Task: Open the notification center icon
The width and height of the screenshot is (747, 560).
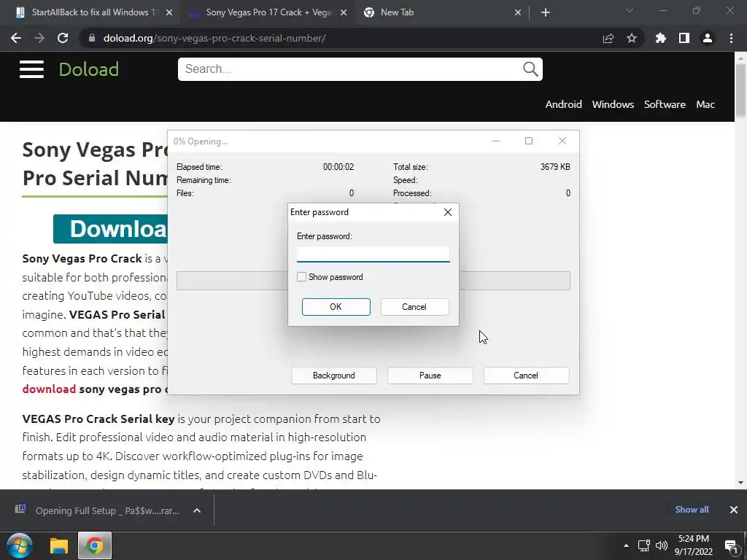Action: [x=731, y=545]
